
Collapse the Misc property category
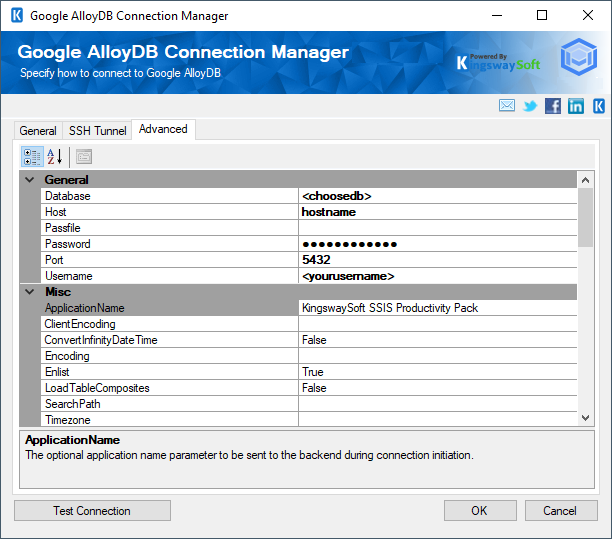[x=30, y=292]
